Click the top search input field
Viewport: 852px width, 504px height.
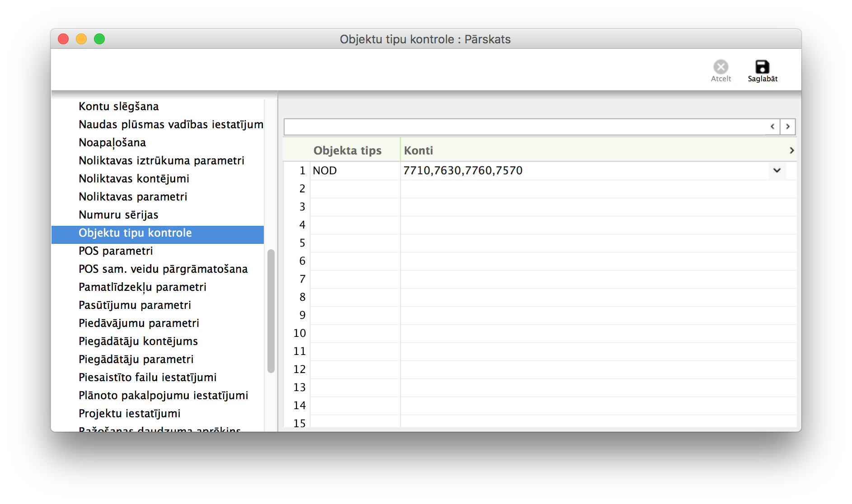(x=524, y=126)
